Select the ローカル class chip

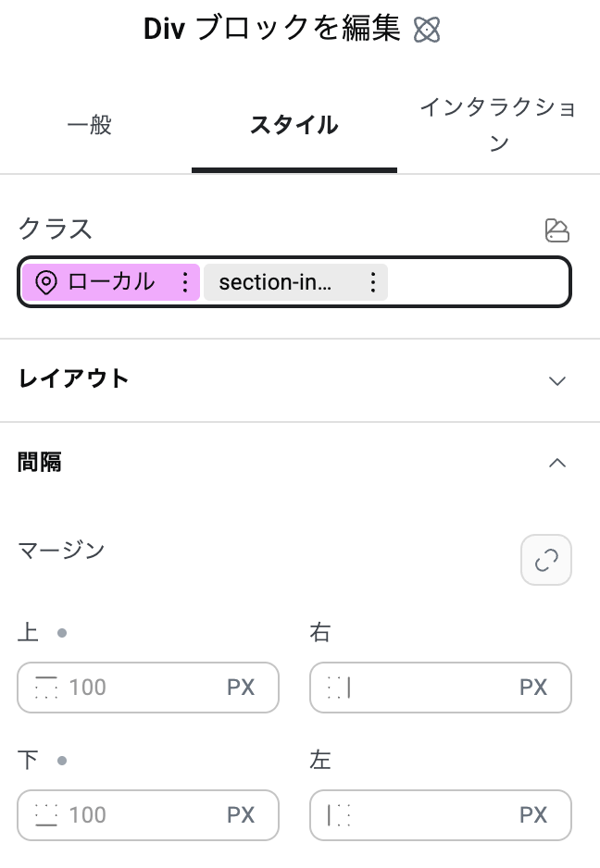pos(111,282)
